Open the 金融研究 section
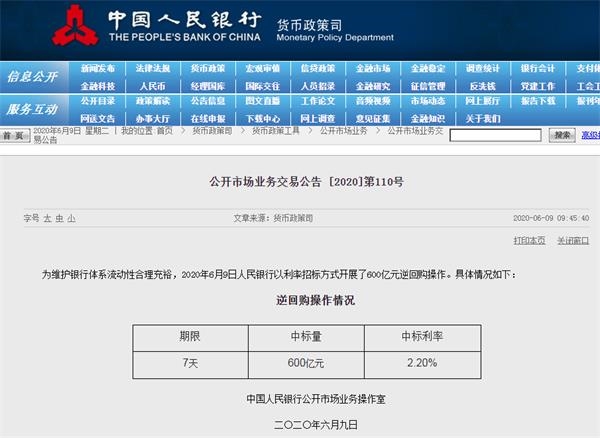Viewport: 600px width, 438px height. (x=373, y=86)
